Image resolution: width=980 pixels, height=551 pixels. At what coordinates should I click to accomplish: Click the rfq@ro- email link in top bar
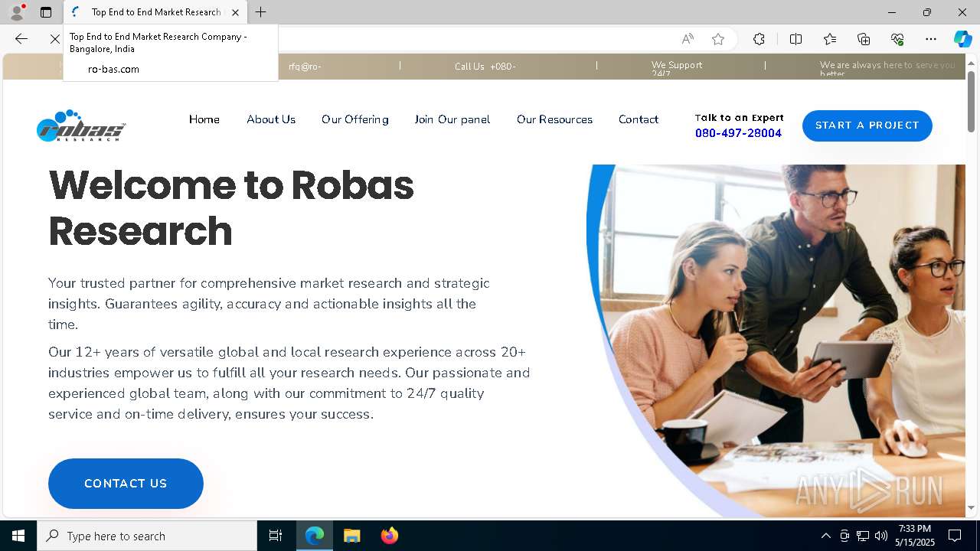click(305, 67)
